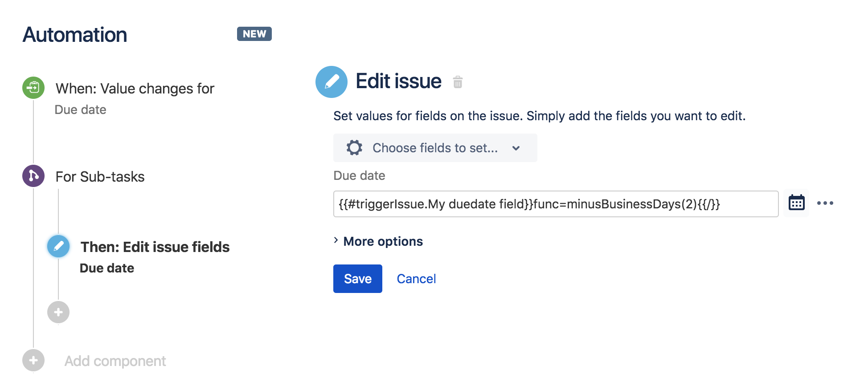
Task: Select the For Sub-tasks branch step
Action: (100, 176)
